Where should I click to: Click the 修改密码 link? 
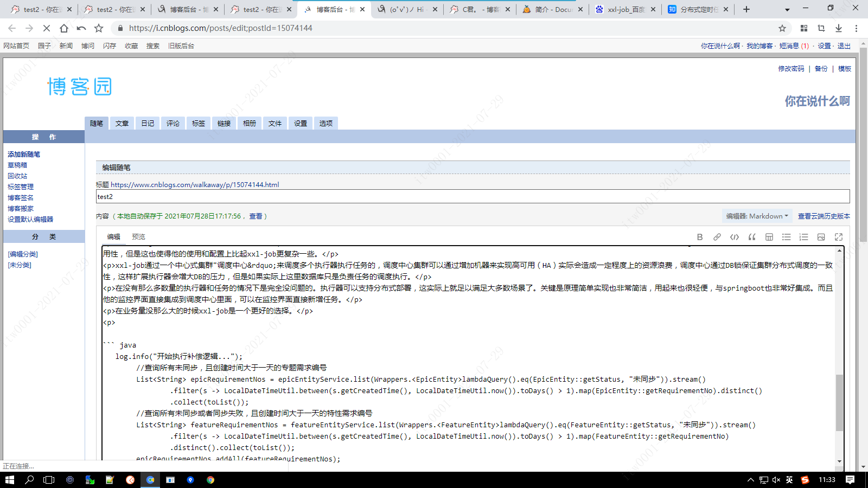791,69
